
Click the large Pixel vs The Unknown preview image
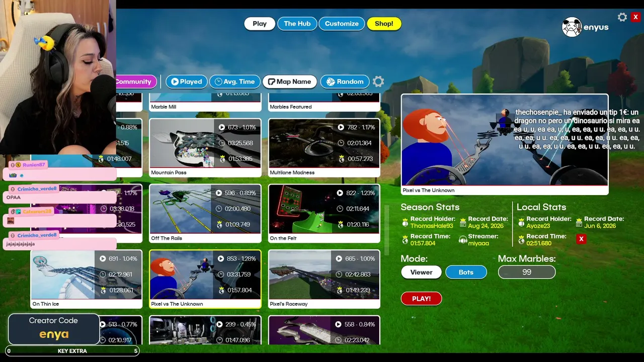click(x=505, y=140)
